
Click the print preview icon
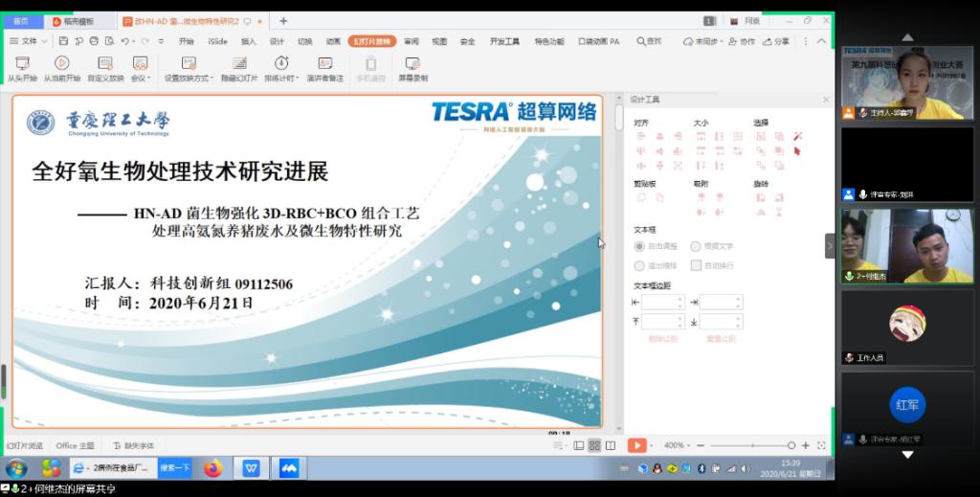pyautogui.click(x=109, y=41)
